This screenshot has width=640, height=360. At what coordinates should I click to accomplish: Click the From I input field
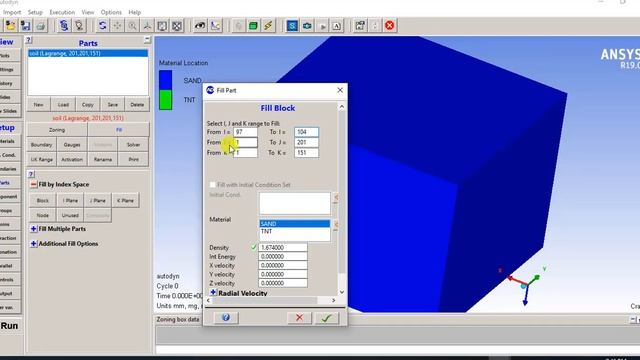point(245,132)
